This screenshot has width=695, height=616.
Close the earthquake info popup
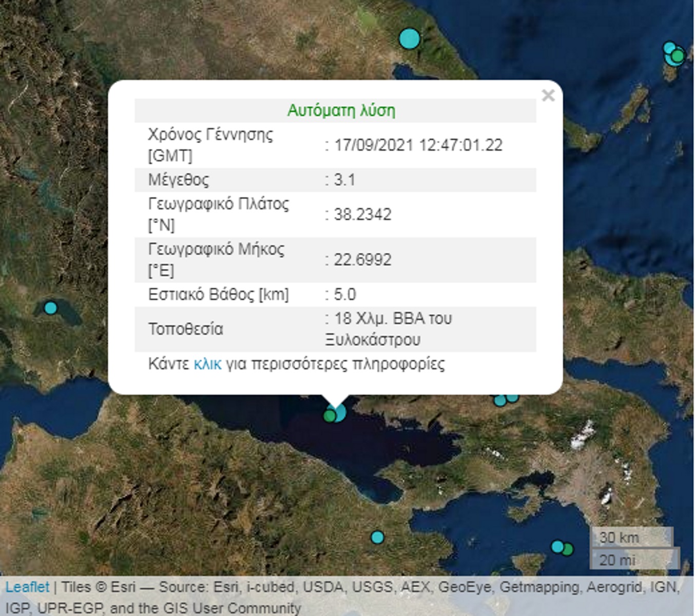tap(548, 95)
